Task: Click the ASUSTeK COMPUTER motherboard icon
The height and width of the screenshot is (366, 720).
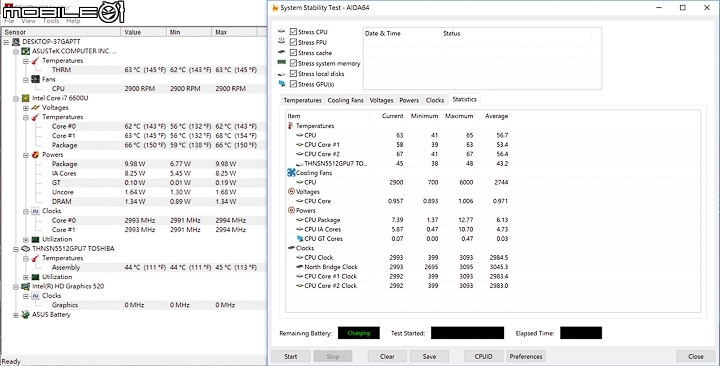Action: coord(26,51)
